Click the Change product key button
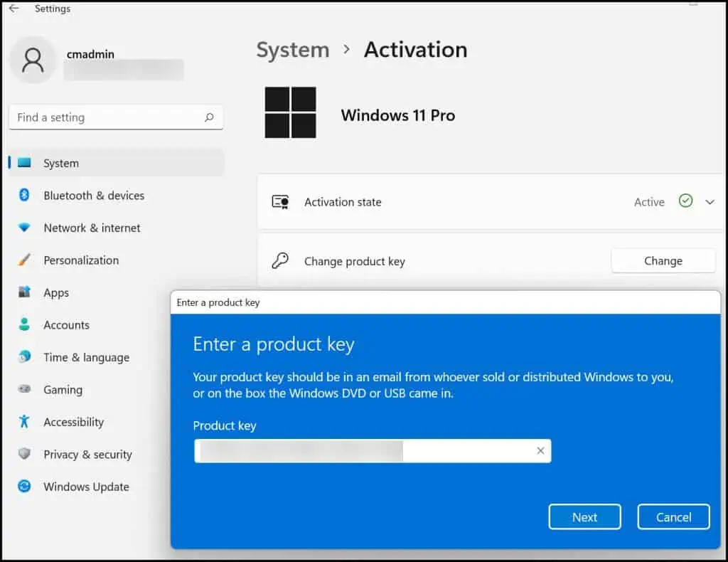Viewport: 728px width, 562px height. click(663, 260)
